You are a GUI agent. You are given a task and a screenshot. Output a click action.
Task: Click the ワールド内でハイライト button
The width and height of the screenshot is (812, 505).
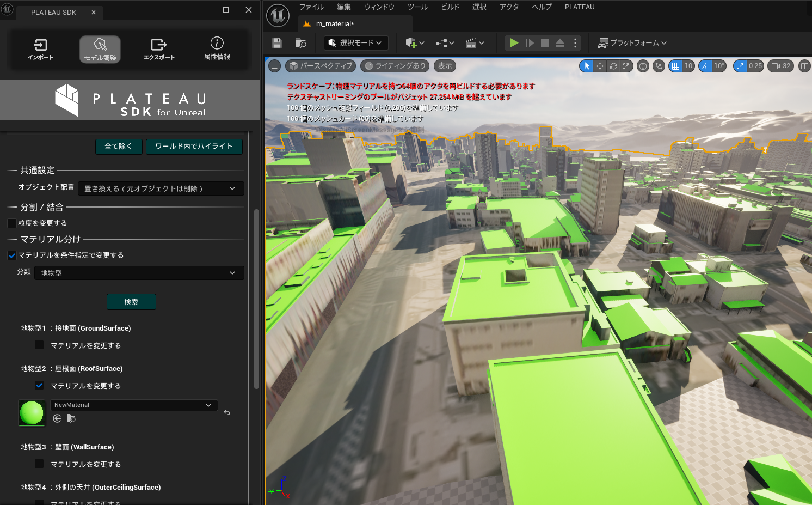[194, 147]
